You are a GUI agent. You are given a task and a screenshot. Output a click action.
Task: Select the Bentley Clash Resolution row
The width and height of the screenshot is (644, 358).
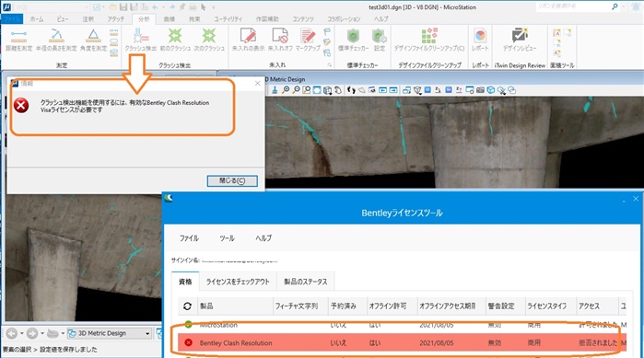(403, 343)
